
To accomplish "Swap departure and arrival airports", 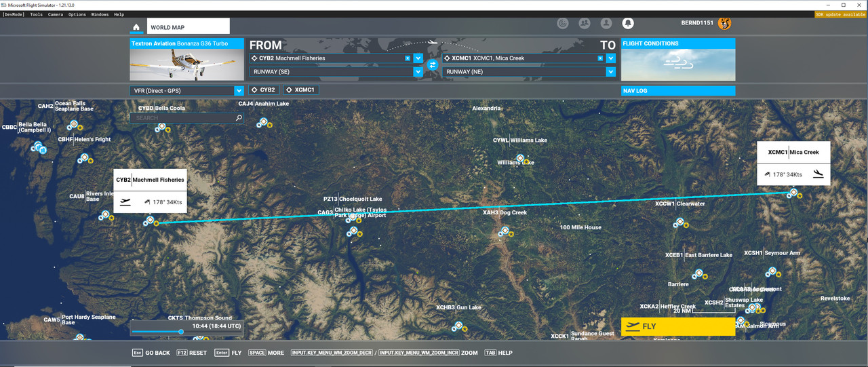I will click(x=433, y=65).
